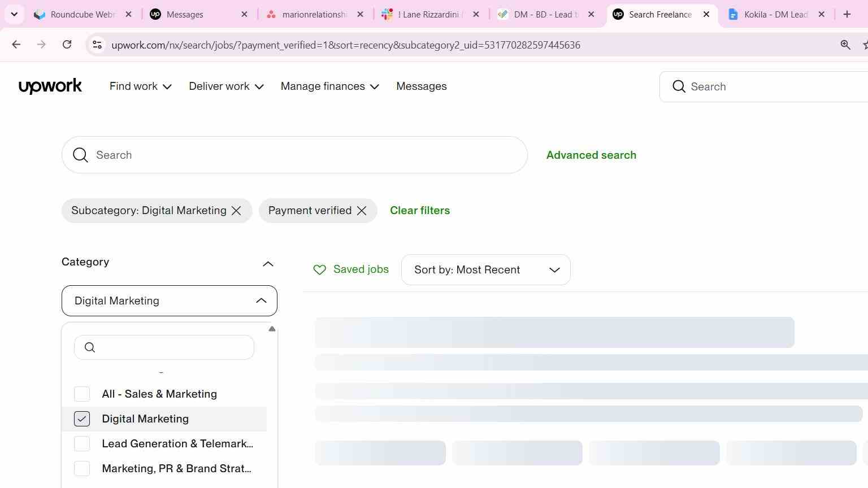Open the Sort by: Most Recent dropdown
The height and width of the screenshot is (488, 868).
point(486,270)
